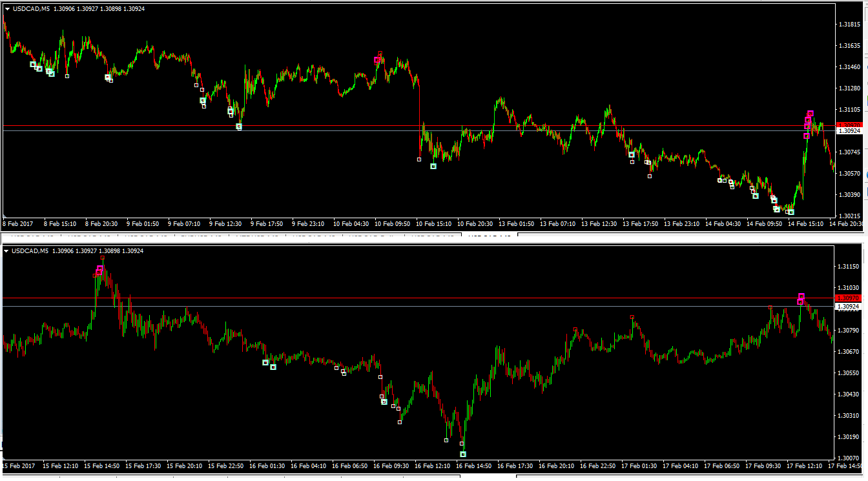This screenshot has height=481, width=868.
Task: Click the 15 Feb 2017 date label
Action: [18, 466]
